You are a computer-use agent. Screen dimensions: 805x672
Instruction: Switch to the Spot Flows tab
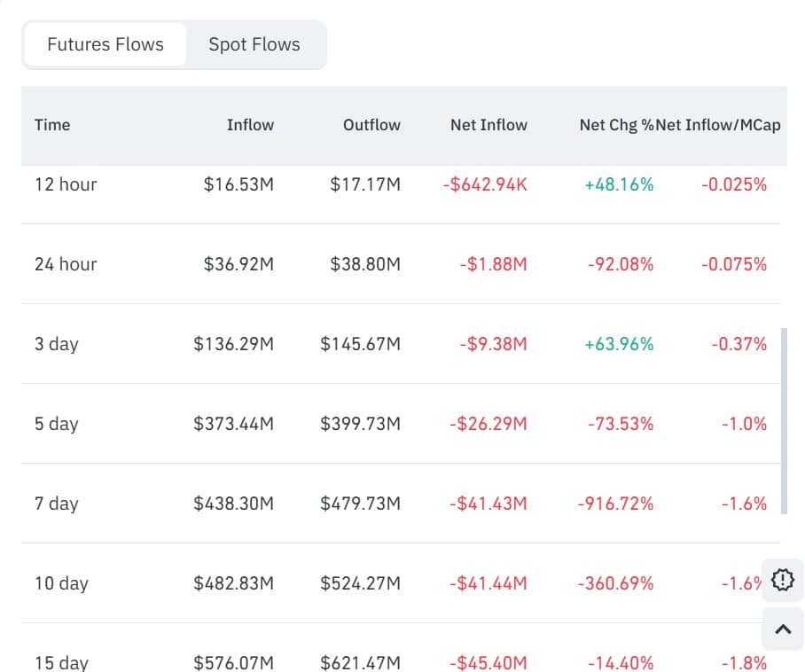pos(254,44)
